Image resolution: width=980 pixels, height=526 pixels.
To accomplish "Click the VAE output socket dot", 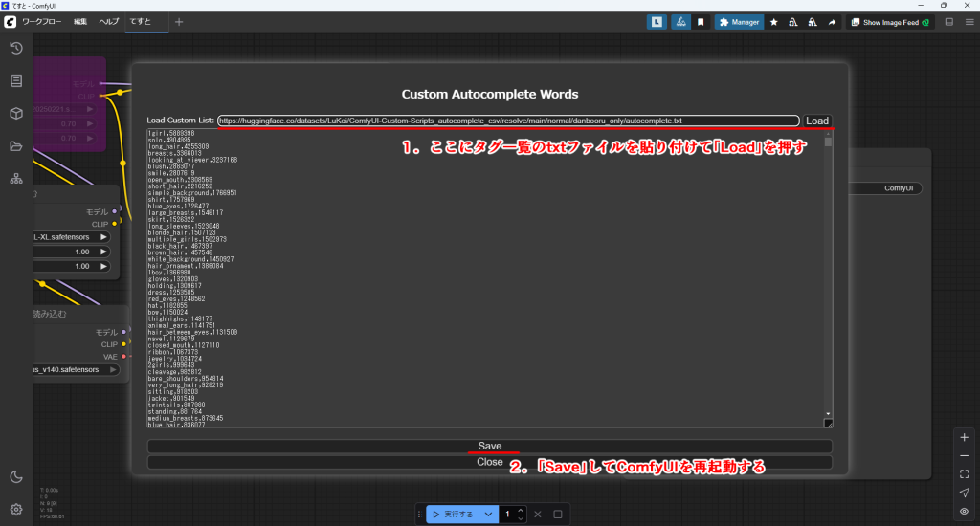I will (123, 357).
